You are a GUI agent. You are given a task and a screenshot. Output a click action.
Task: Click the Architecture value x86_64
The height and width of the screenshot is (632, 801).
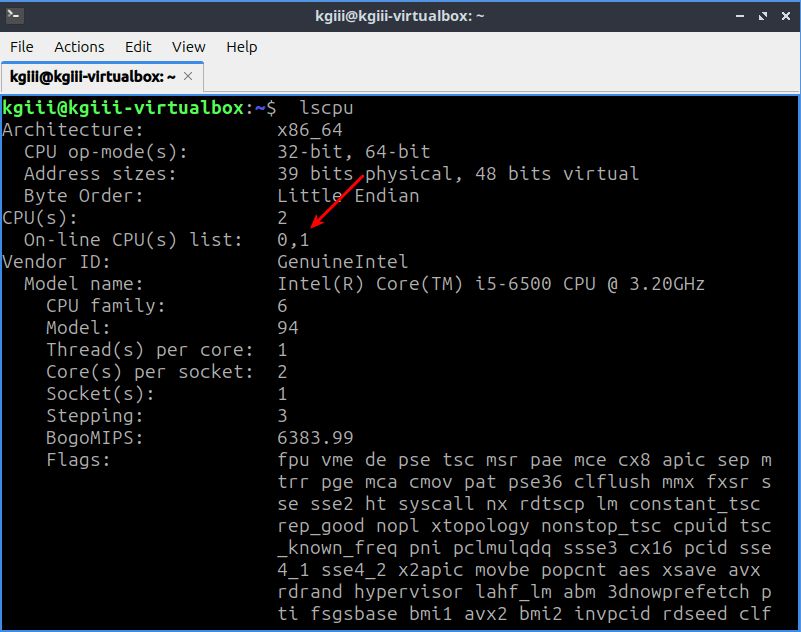click(x=310, y=130)
